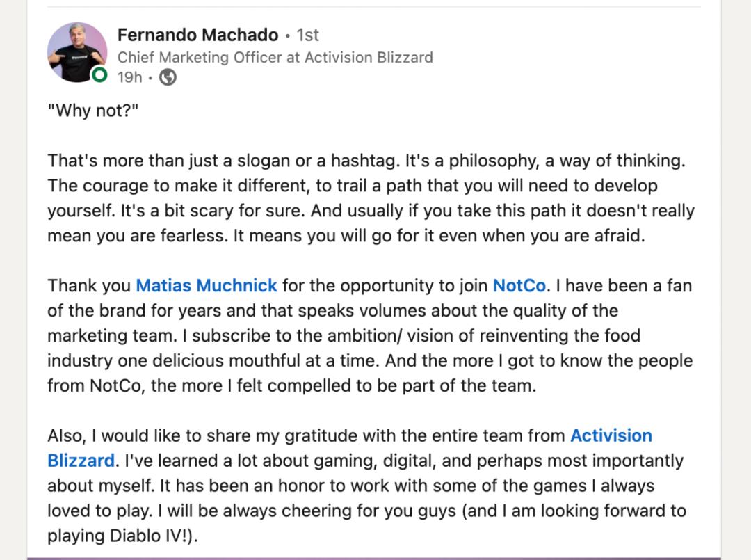Click the paragraph line starting "Also, I would"
The width and height of the screenshot is (751, 560).
(x=306, y=435)
